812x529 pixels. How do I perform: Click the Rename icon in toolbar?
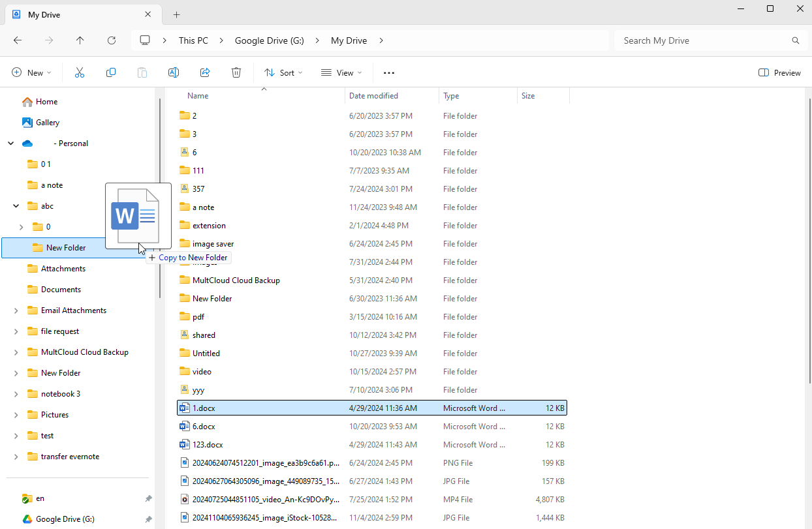click(174, 72)
